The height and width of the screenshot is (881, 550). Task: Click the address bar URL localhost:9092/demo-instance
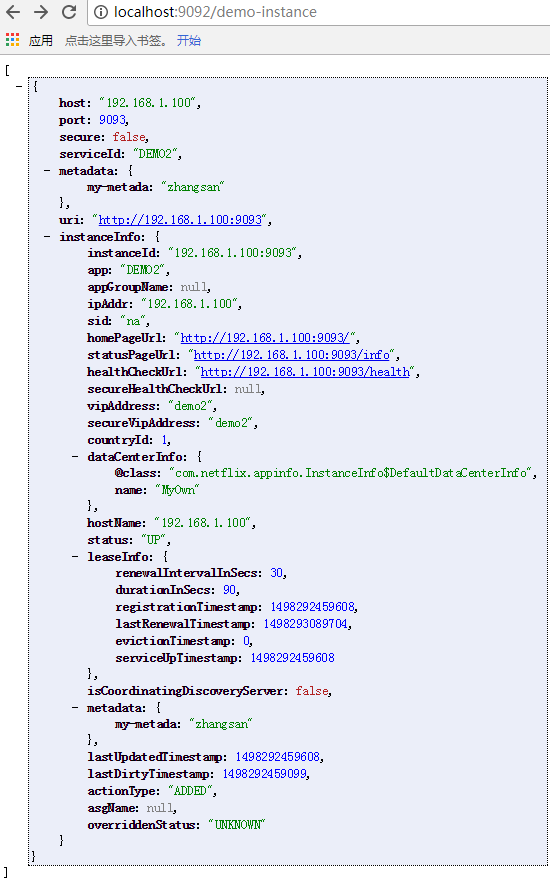tap(215, 12)
